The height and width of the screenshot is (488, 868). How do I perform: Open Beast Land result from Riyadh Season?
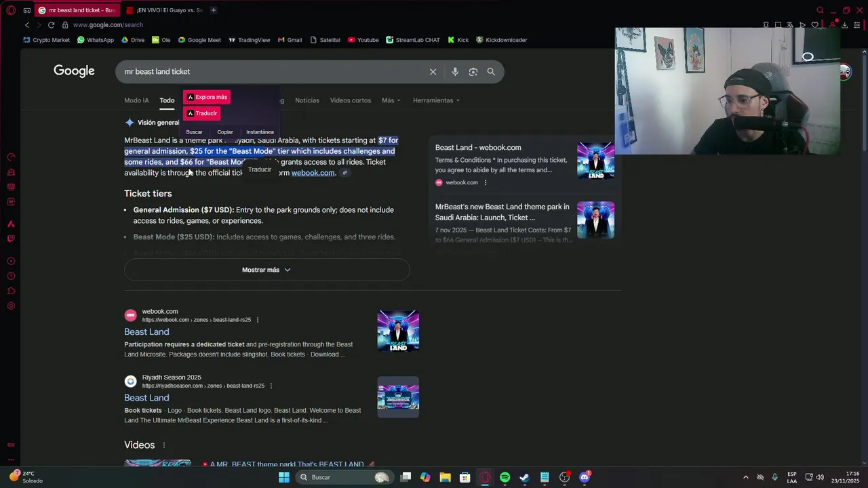pos(146,398)
